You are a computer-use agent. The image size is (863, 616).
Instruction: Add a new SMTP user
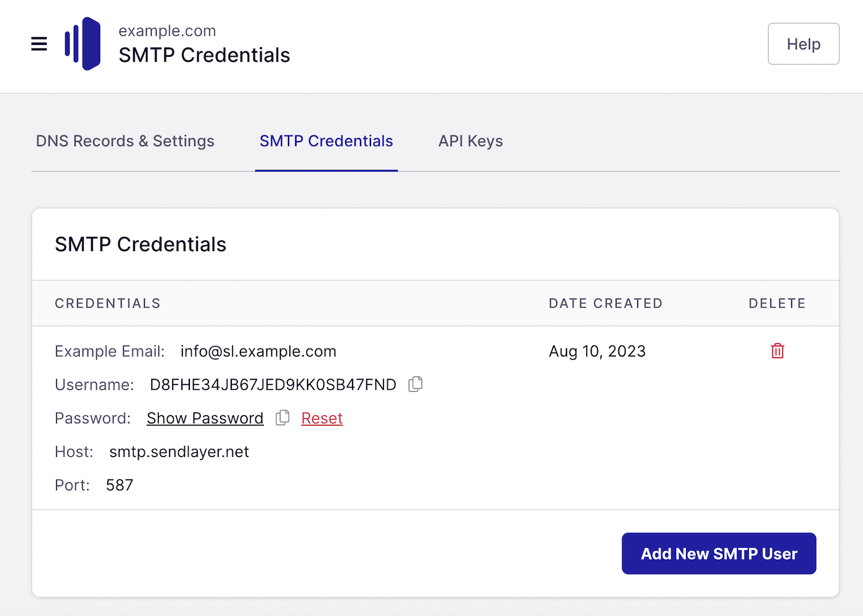719,553
